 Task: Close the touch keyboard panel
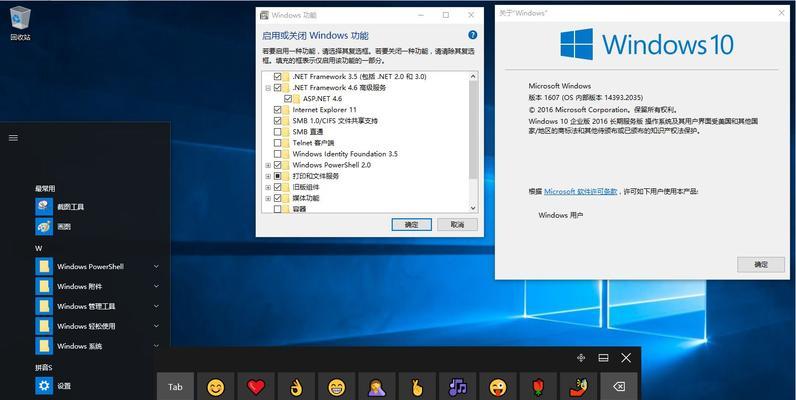[626, 358]
